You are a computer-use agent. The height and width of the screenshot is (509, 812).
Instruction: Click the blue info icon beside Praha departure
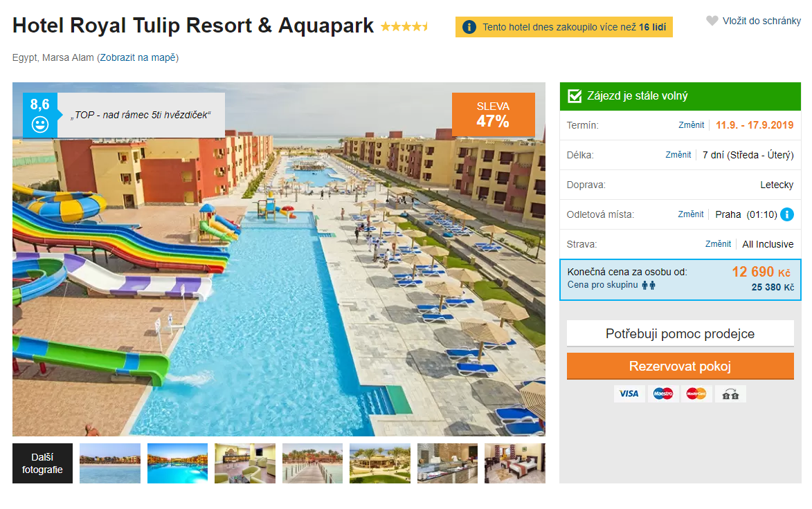(786, 214)
